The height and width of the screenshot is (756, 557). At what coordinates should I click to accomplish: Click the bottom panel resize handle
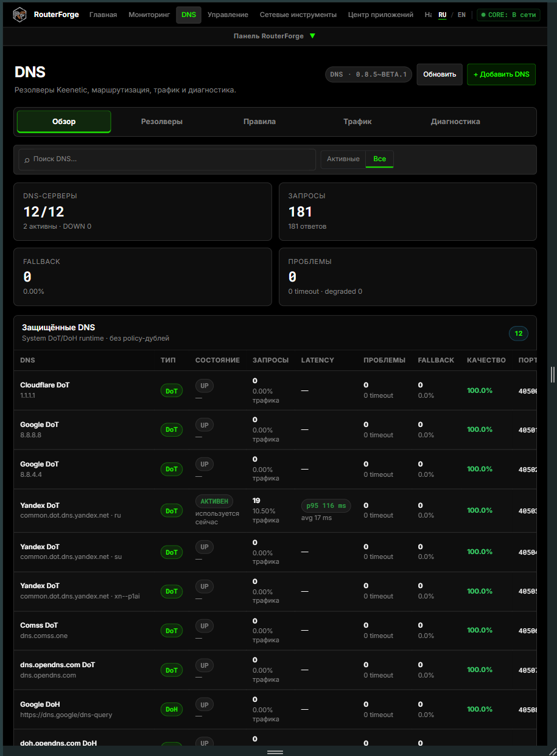[275, 752]
